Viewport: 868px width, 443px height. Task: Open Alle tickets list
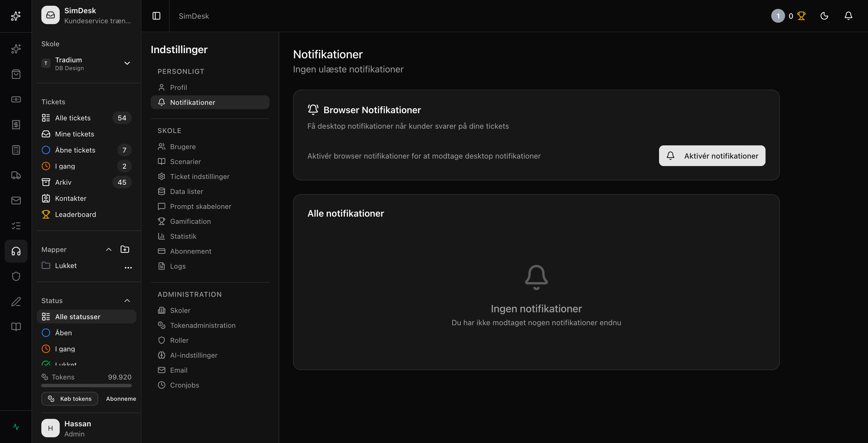point(86,118)
